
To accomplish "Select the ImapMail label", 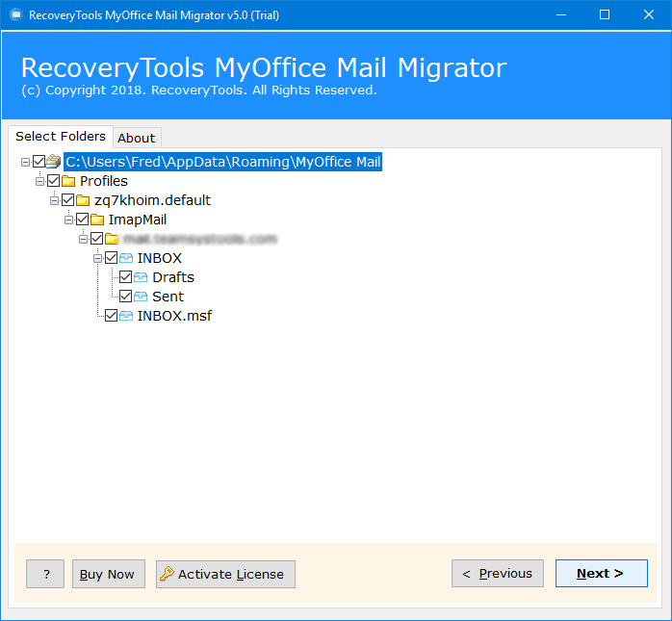I will [137, 220].
